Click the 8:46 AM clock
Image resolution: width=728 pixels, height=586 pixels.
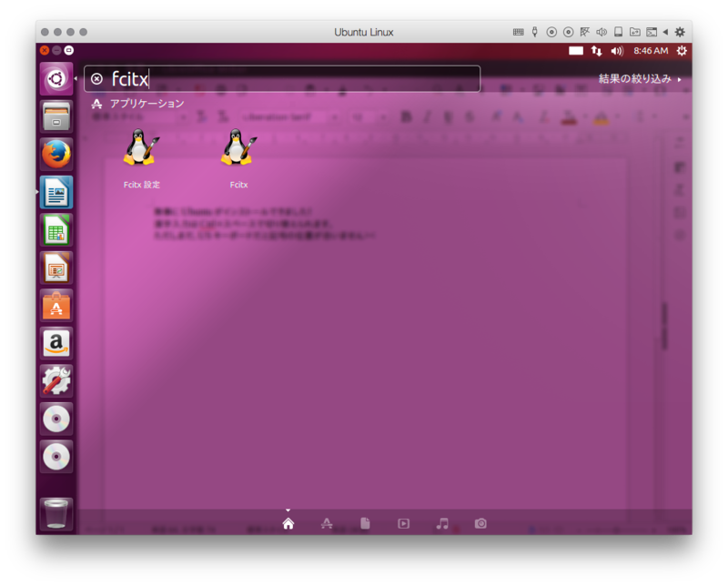click(651, 51)
